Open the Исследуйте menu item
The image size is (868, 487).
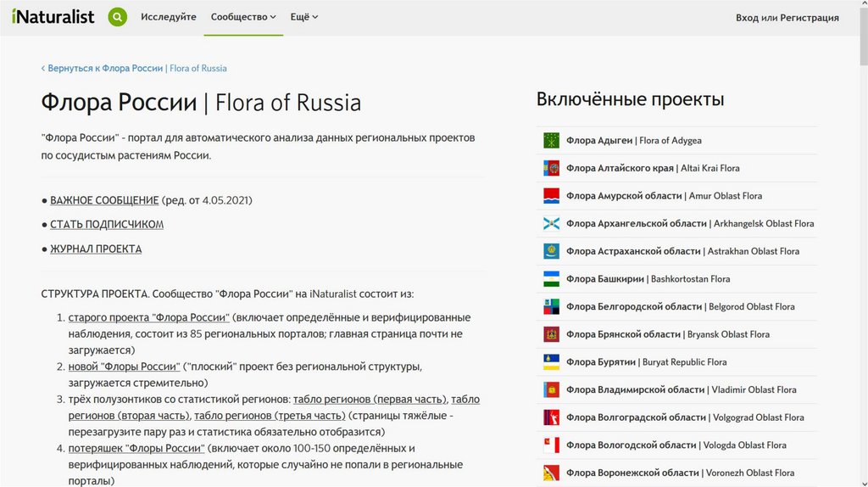click(169, 17)
